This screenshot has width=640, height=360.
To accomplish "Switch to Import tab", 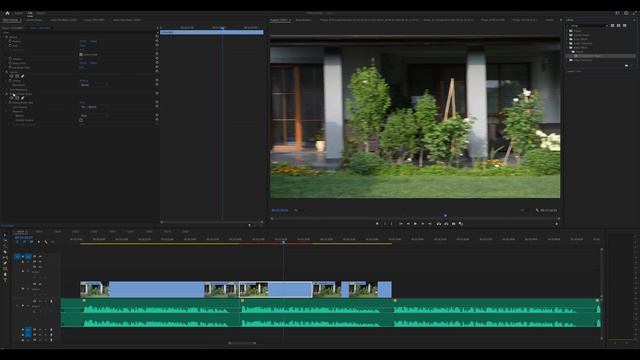I will click(x=19, y=13).
